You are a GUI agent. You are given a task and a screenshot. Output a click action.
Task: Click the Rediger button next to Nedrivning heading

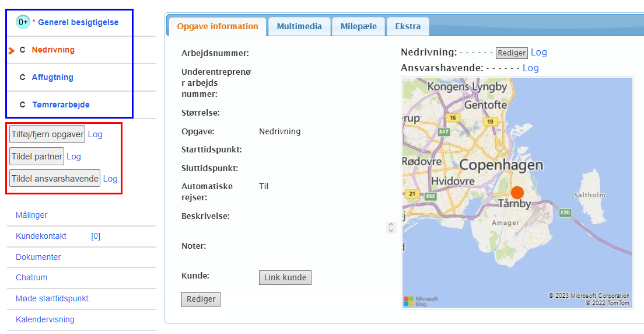(x=511, y=53)
